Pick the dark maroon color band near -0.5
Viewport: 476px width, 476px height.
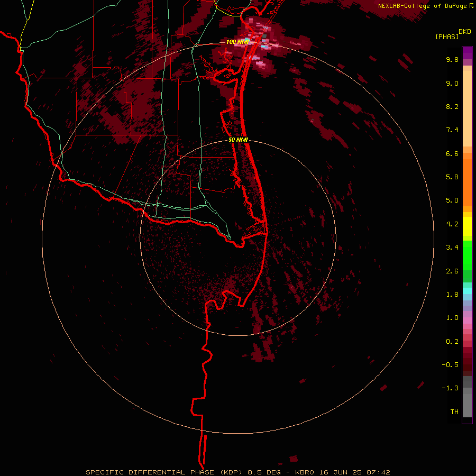[467, 365]
